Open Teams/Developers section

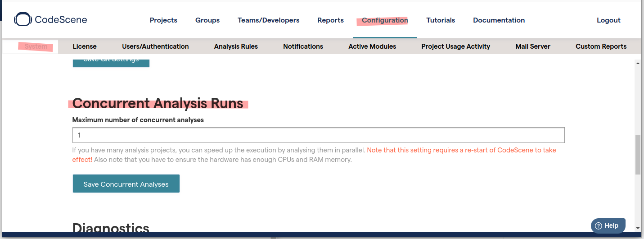(268, 20)
